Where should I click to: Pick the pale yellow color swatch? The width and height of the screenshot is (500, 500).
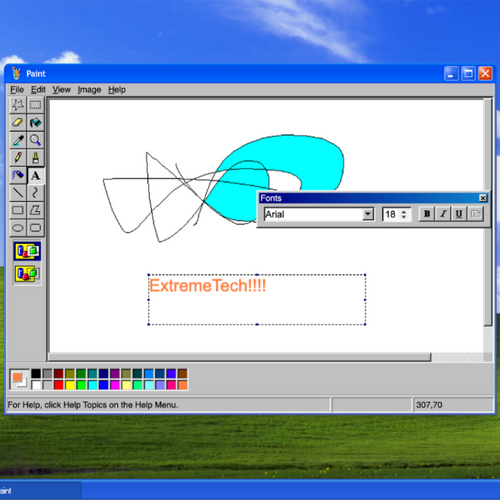coord(126,385)
